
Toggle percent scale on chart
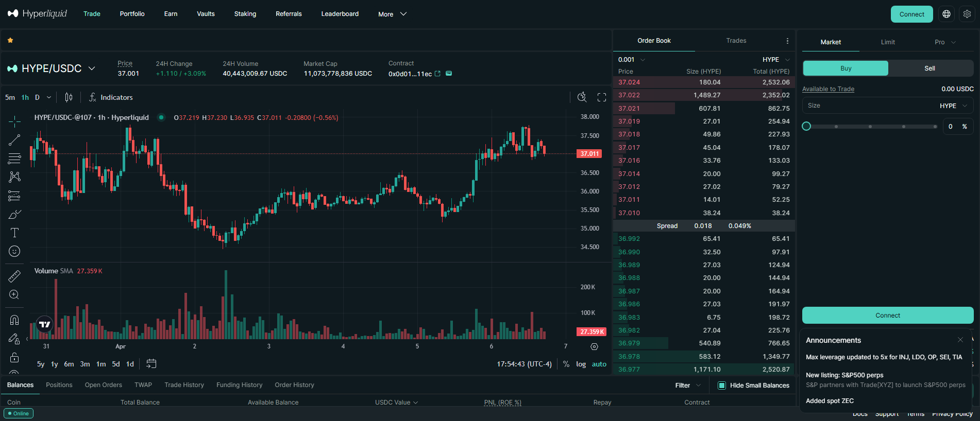coord(566,364)
